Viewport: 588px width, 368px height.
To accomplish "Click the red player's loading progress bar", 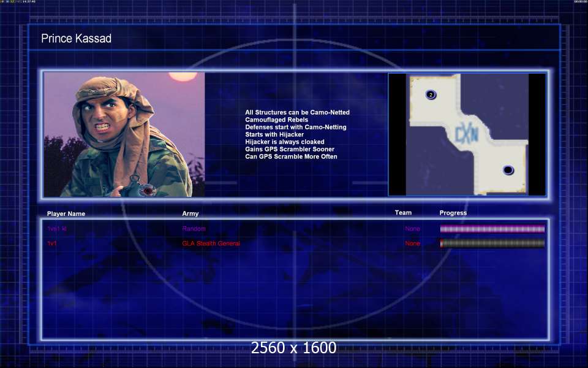I will (492, 243).
